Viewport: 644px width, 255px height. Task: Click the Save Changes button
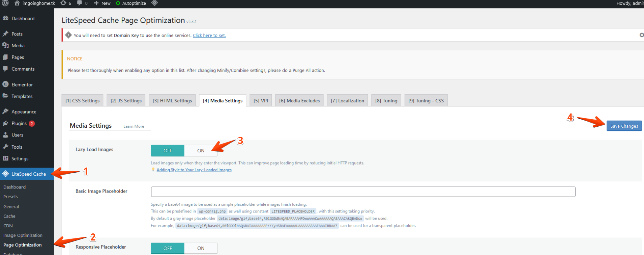[624, 126]
